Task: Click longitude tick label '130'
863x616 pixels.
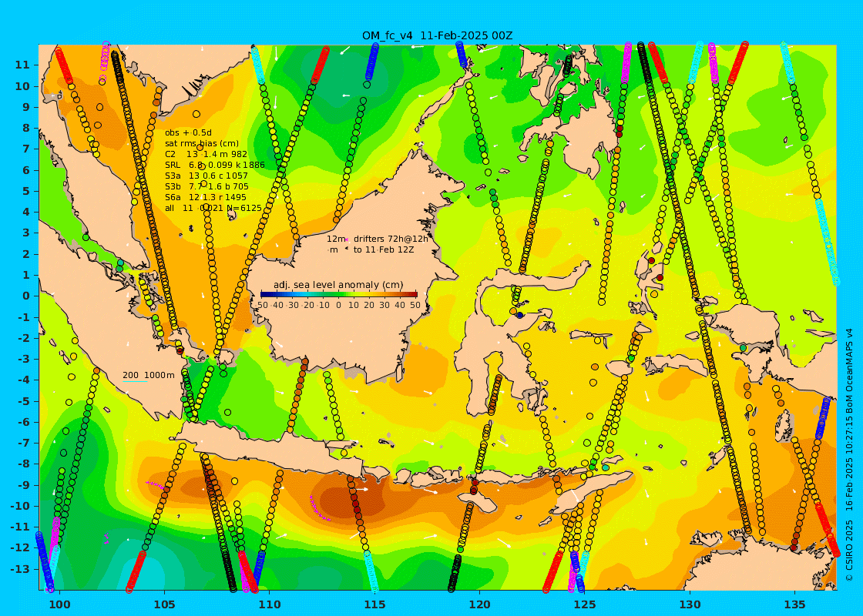Action: [x=690, y=604]
